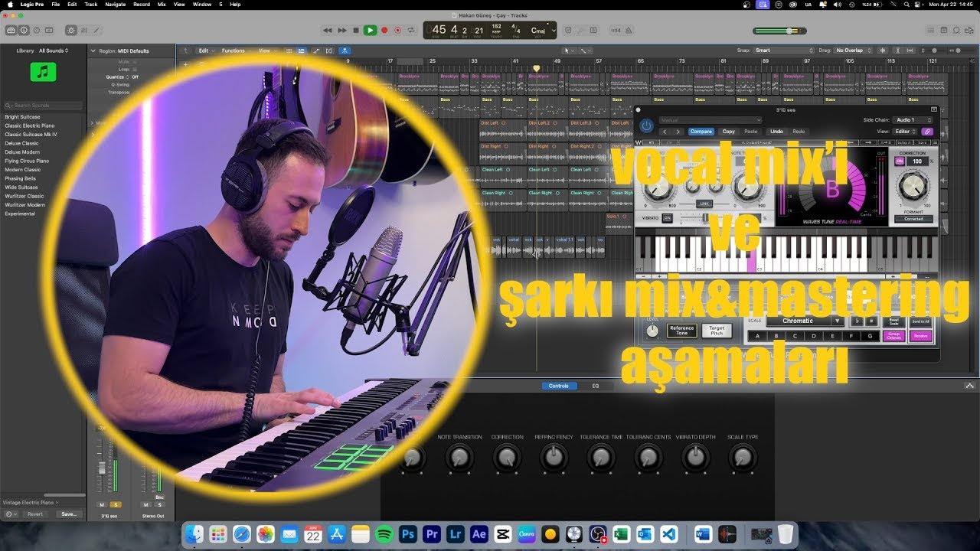Switch to Controls tab in Smart Controls
980x551 pixels.
tap(559, 386)
